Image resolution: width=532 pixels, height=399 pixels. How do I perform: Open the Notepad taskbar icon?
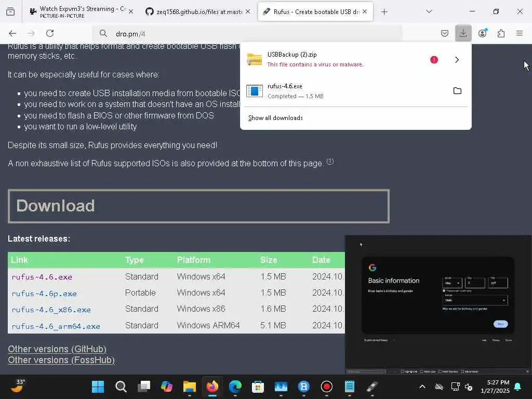point(350,387)
